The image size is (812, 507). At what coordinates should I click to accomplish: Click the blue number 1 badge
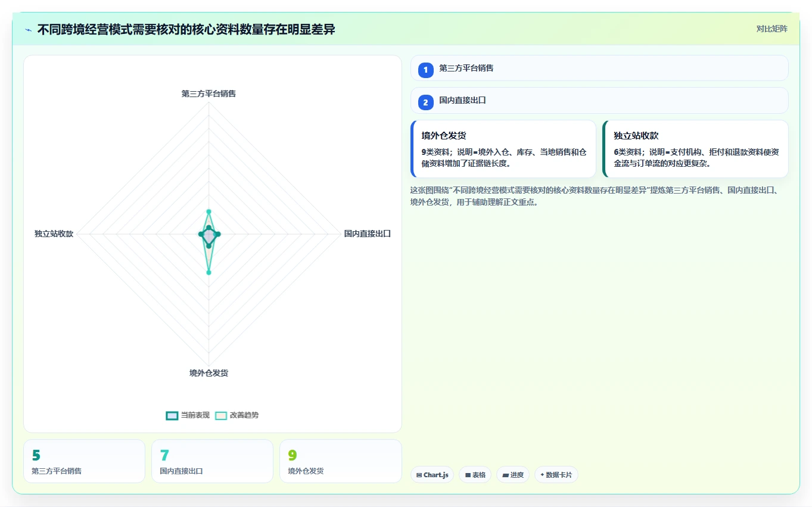[425, 70]
